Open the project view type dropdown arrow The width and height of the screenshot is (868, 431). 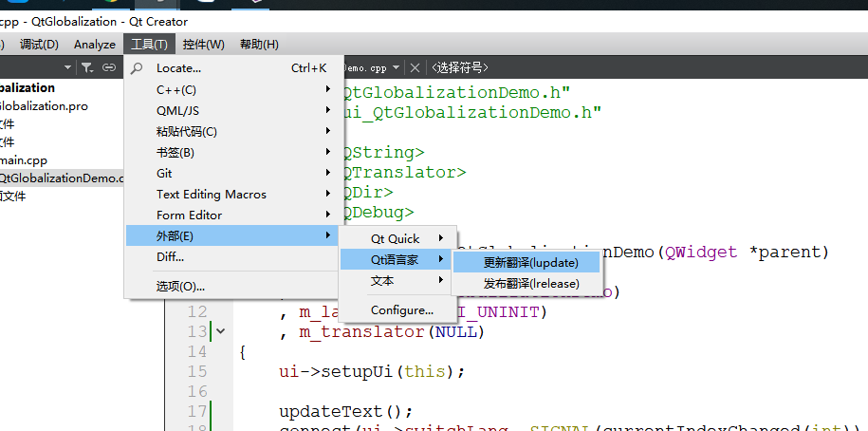(x=67, y=67)
